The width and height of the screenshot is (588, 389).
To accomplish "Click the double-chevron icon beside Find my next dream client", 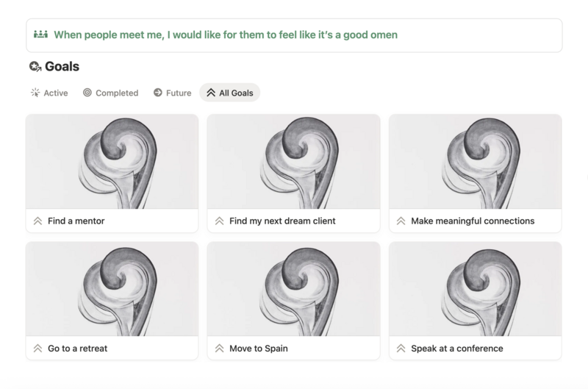I will click(219, 221).
